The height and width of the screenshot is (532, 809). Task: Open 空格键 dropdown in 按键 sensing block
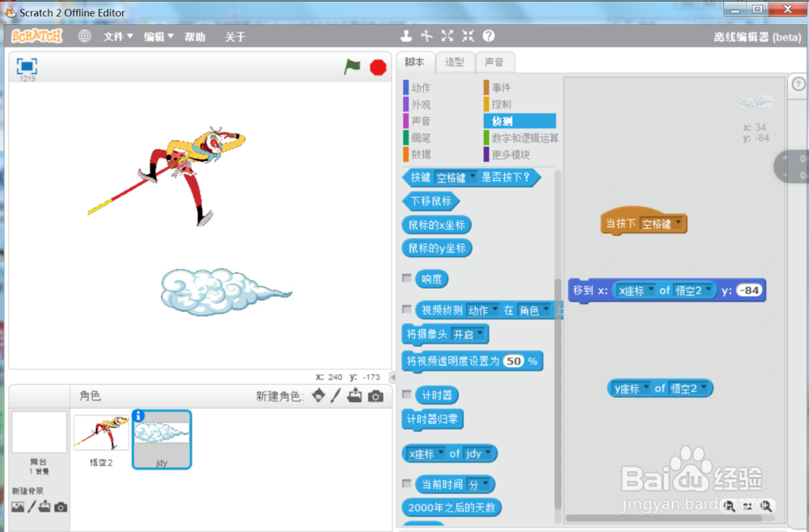[x=456, y=177]
